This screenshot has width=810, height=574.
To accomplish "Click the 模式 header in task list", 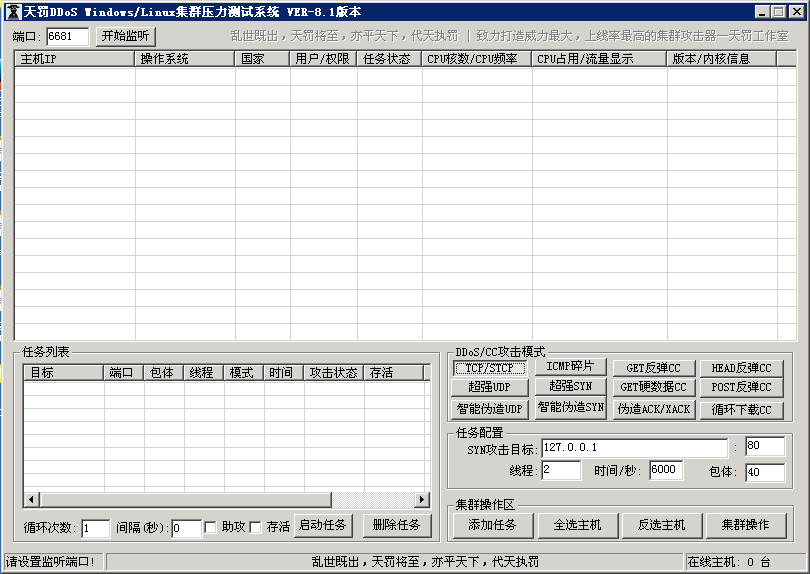I will (244, 373).
